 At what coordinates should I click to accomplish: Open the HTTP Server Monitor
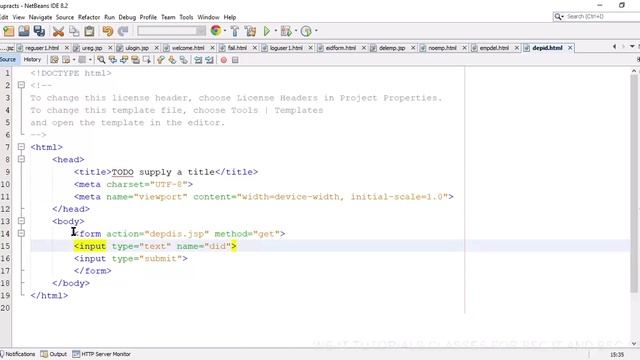pyautogui.click(x=102, y=354)
